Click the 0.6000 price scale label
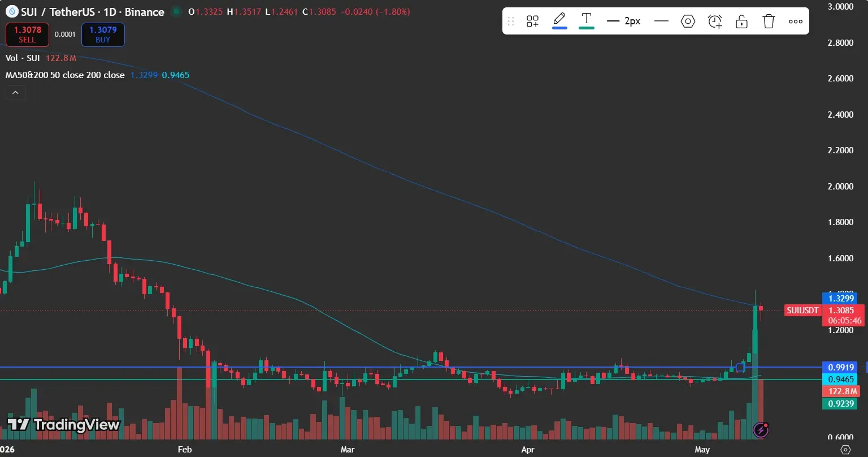This screenshot has height=457, width=868. (840, 438)
